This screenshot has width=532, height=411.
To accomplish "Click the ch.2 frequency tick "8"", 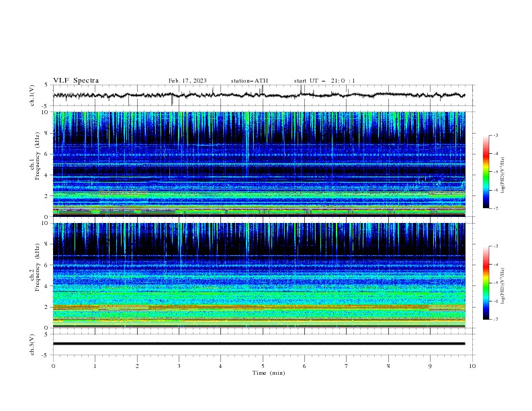I will pos(46,244).
